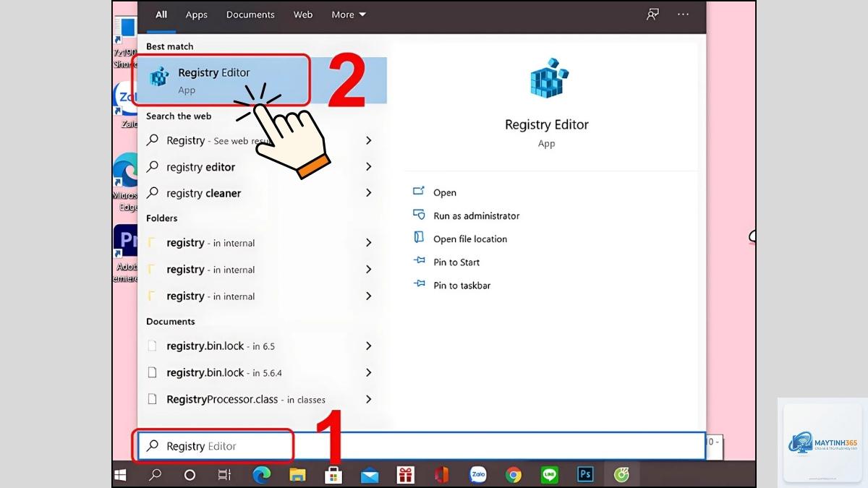The width and height of the screenshot is (868, 488).
Task: Switch to the Documents search tab
Action: coord(252,14)
